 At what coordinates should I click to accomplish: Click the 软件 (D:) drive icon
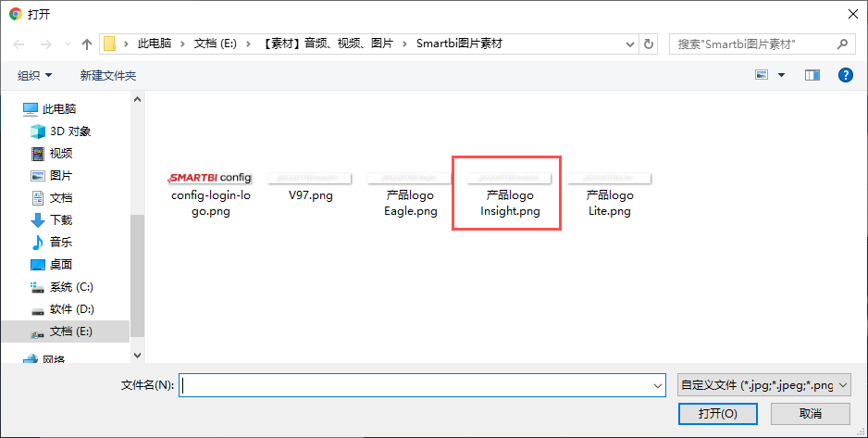[x=38, y=311]
